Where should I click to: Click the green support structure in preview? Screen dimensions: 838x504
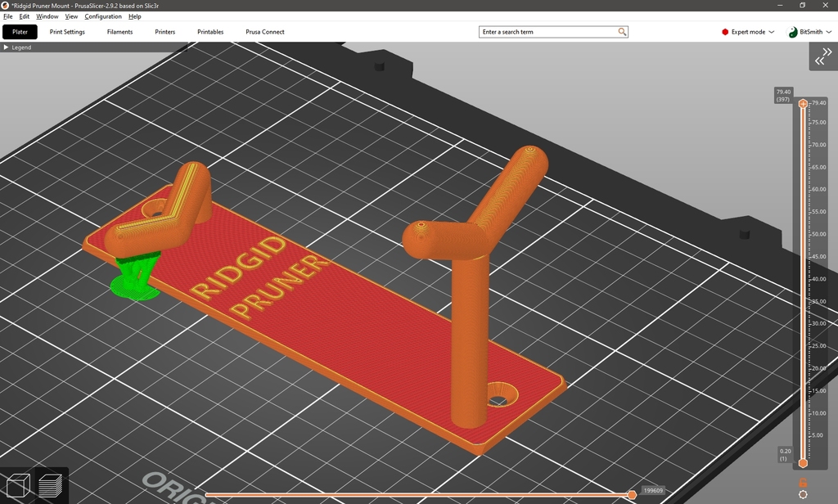click(134, 277)
